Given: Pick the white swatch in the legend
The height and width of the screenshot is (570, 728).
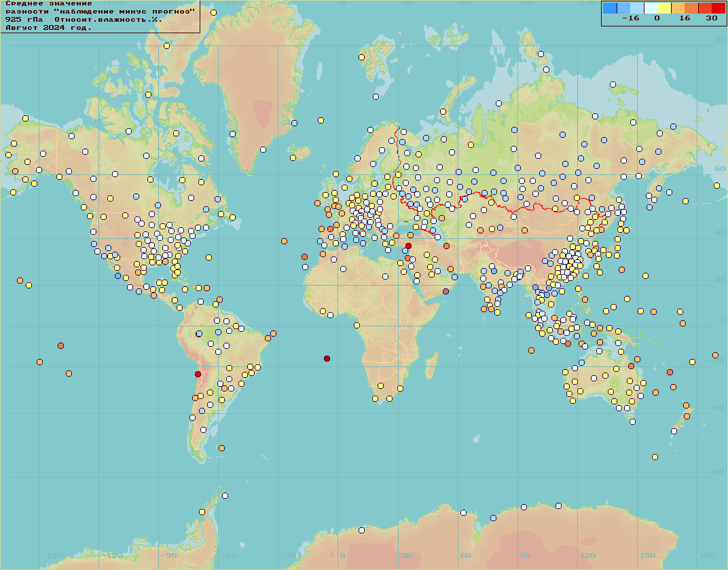Looking at the screenshot, I should click(651, 8).
